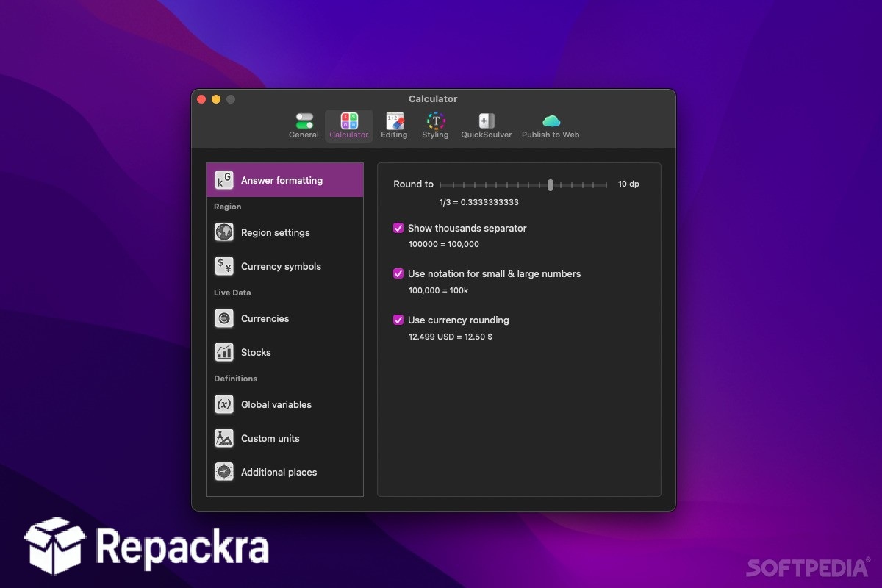Select the Calculator tab label
The height and width of the screenshot is (588, 882).
coord(349,135)
